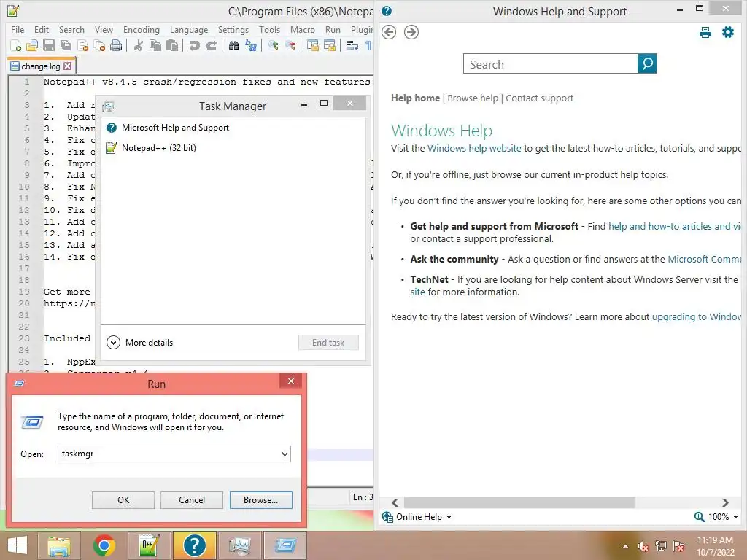Click the horizontal scrollbar in Help window

519,503
